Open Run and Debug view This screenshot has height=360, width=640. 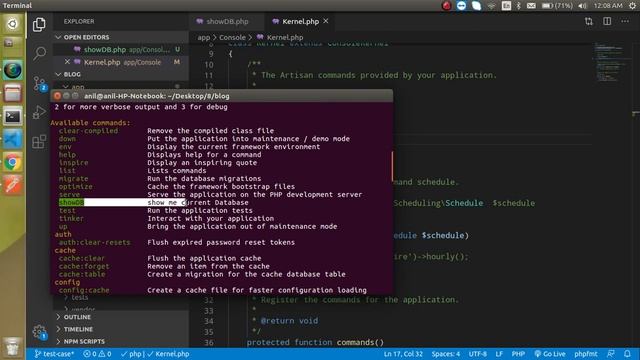[39, 112]
